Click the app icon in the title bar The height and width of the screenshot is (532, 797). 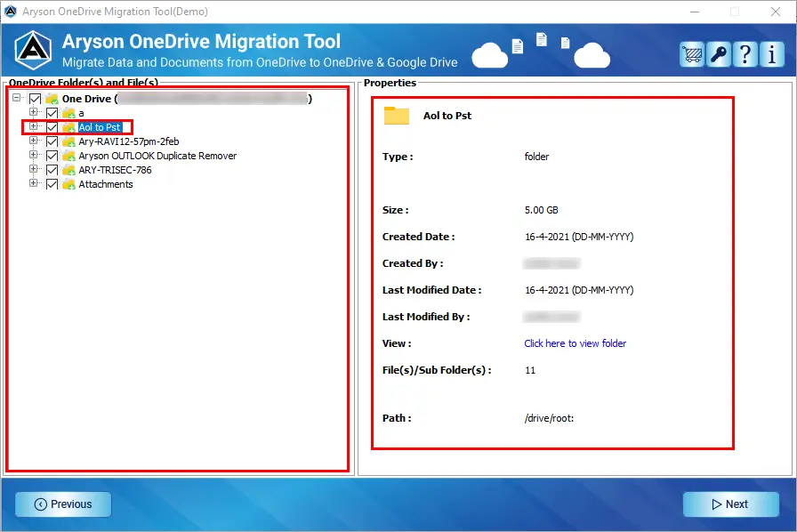(x=10, y=12)
